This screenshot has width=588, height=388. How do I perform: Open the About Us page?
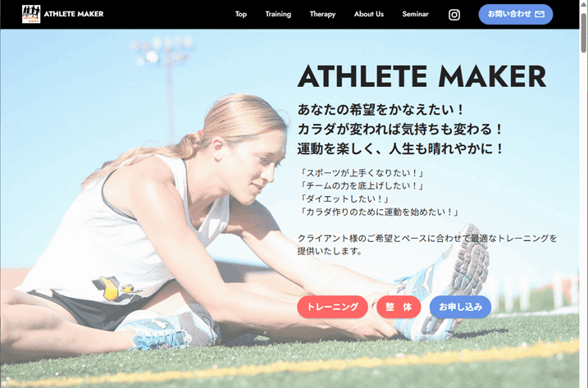click(368, 14)
